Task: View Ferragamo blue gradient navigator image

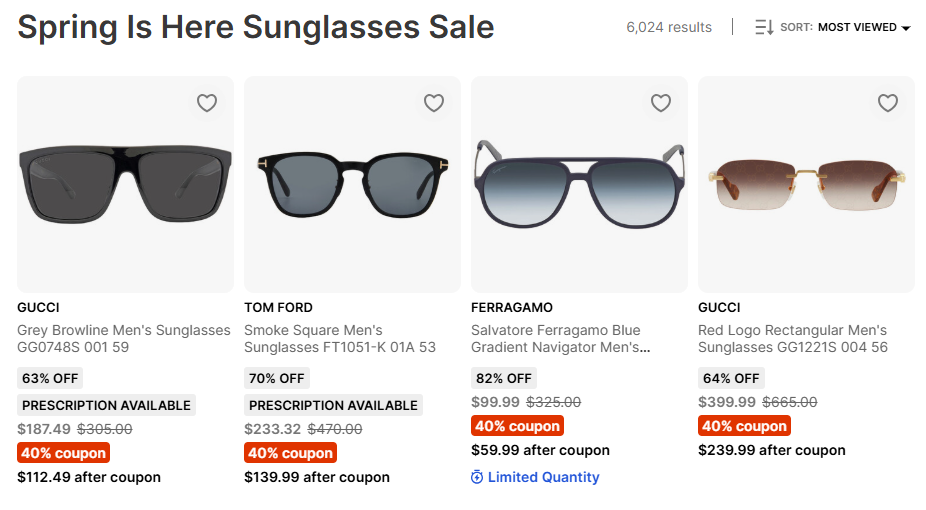Action: (x=579, y=185)
